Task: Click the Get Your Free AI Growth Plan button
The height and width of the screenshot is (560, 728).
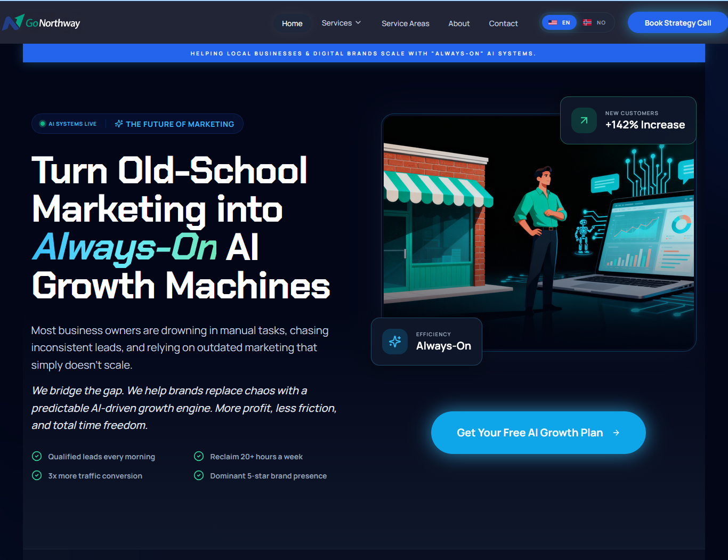Action: (538, 433)
